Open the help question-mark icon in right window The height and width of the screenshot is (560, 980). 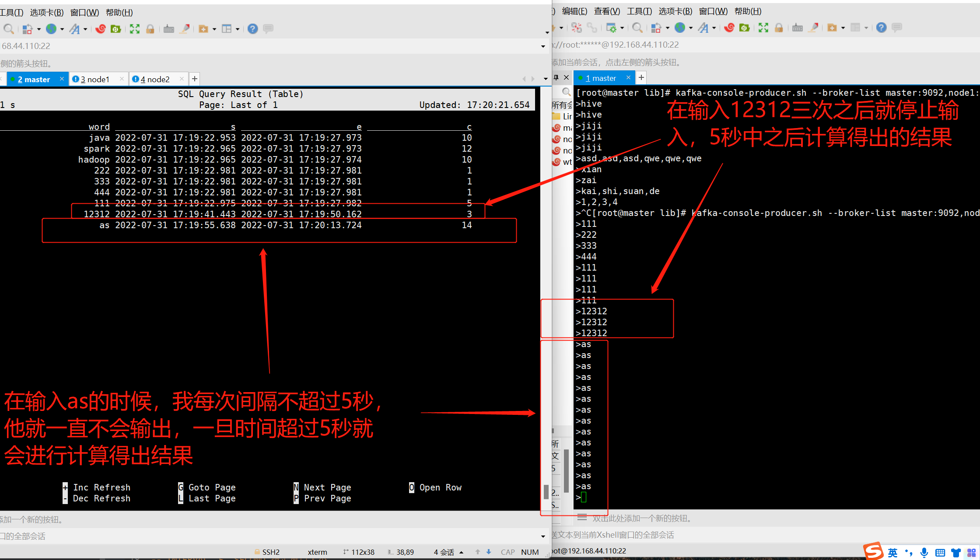pos(881,28)
